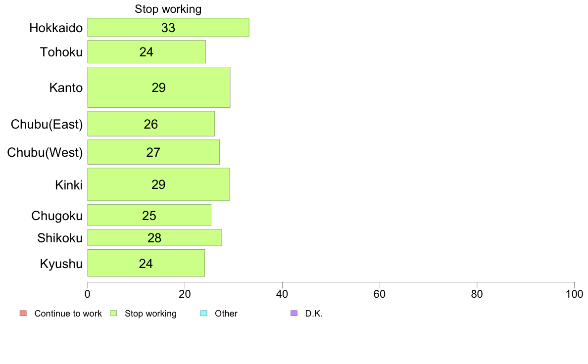The image size is (588, 364).
Task: Click the 40 tick label on axis
Action: click(282, 294)
